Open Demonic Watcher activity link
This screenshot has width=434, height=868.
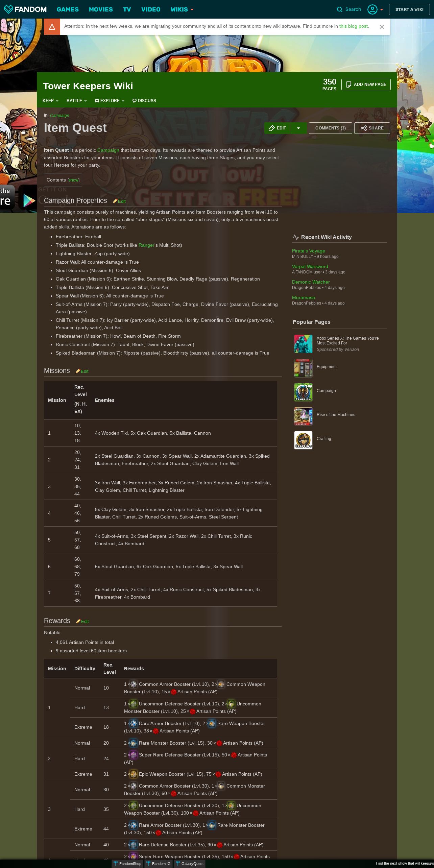(x=311, y=282)
